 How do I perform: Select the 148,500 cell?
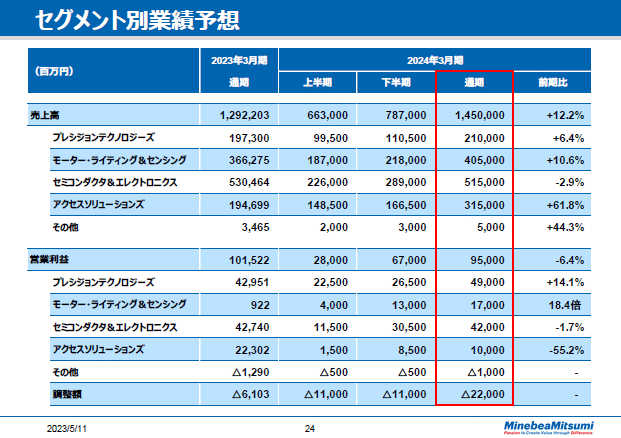328,205
